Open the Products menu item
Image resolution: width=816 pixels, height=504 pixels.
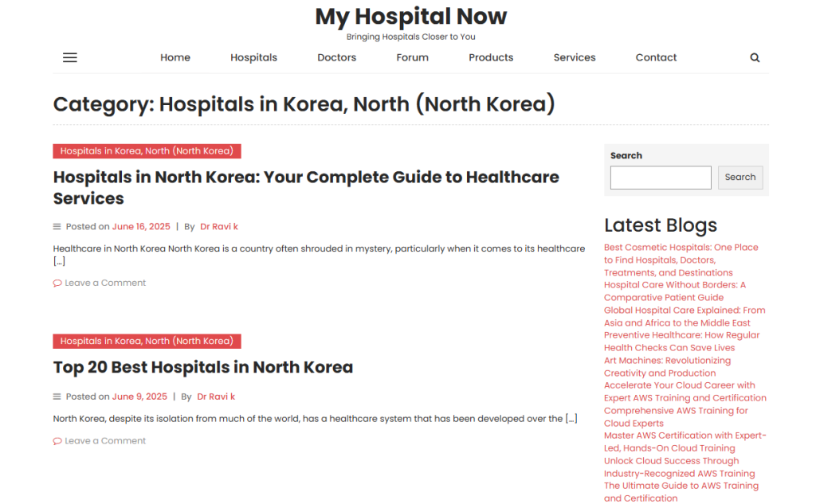(x=491, y=57)
